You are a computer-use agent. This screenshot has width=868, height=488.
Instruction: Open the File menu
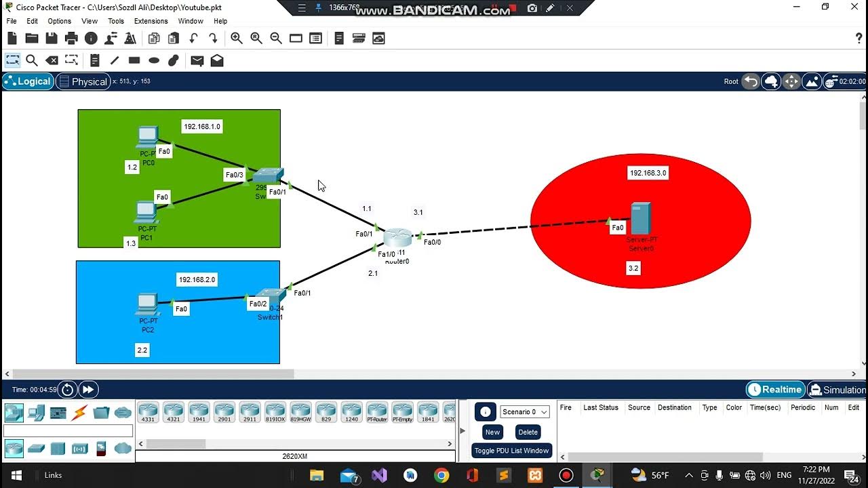coord(12,21)
